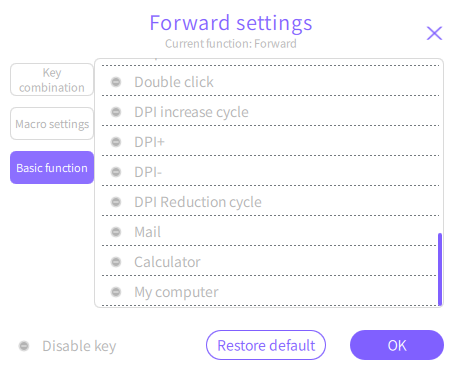Confirm with the OK button

(397, 345)
